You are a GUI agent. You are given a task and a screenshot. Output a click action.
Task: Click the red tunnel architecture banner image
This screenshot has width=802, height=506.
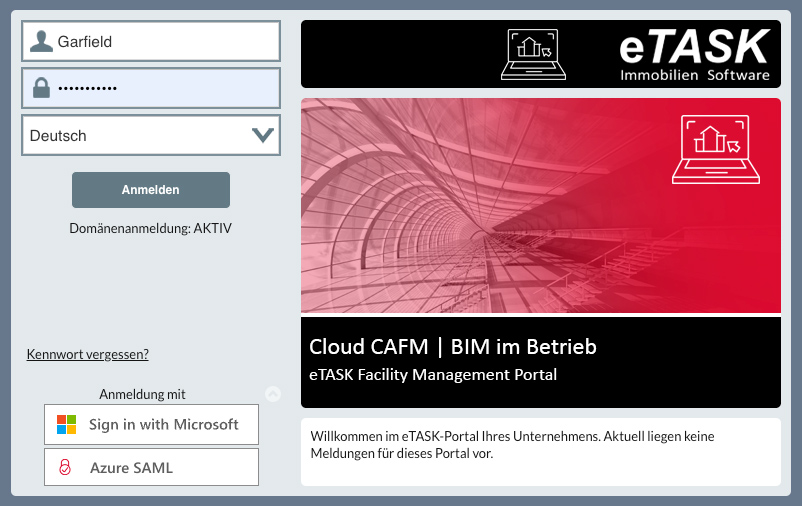coord(541,205)
